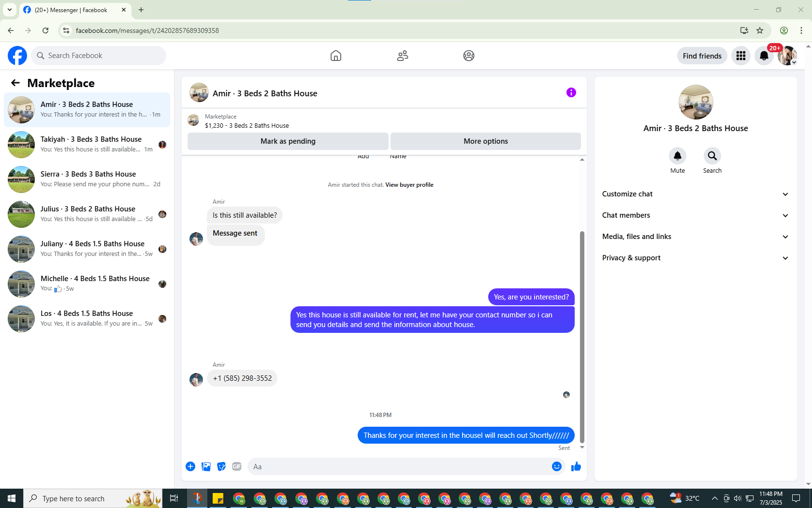
Task: Open the 32°C weather widget in taskbar
Action: click(x=685, y=498)
